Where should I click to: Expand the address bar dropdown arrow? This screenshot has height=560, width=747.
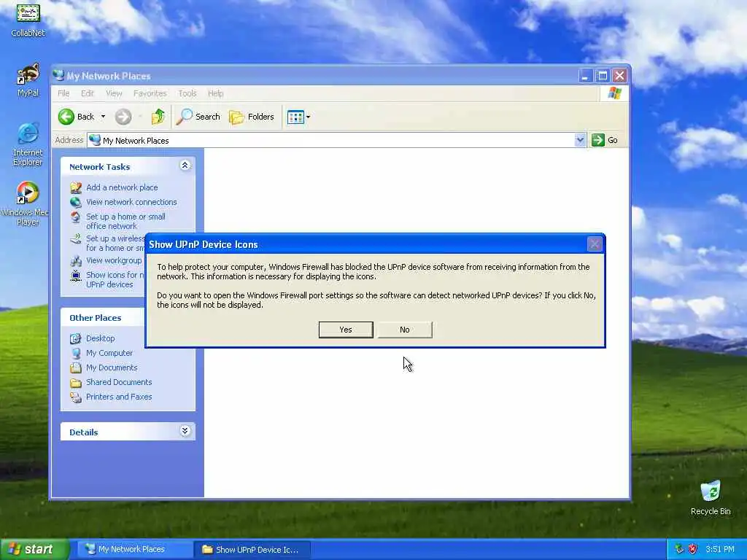580,140
